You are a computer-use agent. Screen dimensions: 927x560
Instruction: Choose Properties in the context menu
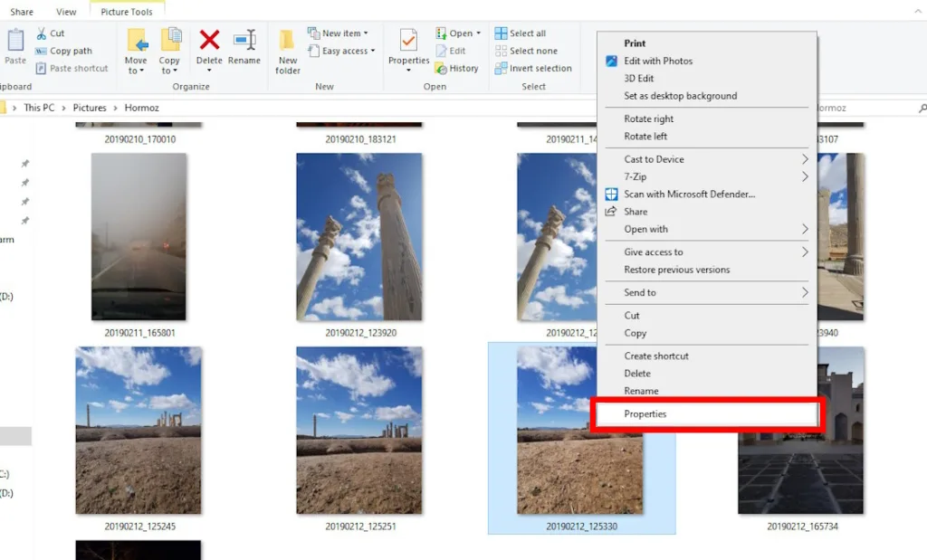[645, 414]
